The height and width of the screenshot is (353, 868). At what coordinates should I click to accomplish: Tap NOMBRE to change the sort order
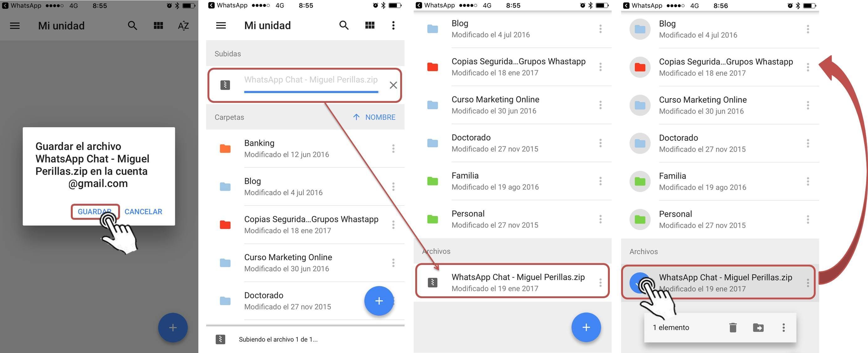click(380, 117)
